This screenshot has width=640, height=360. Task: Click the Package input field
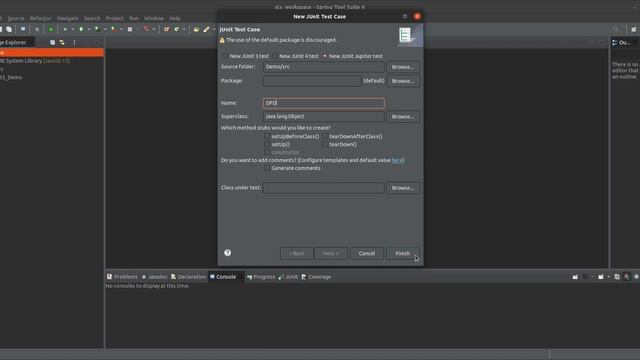(312, 81)
